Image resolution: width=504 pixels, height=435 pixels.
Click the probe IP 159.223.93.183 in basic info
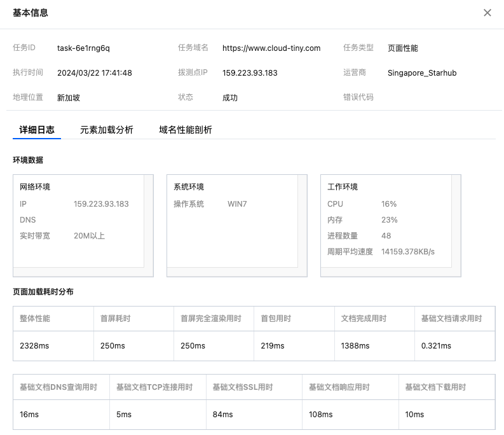[250, 72]
